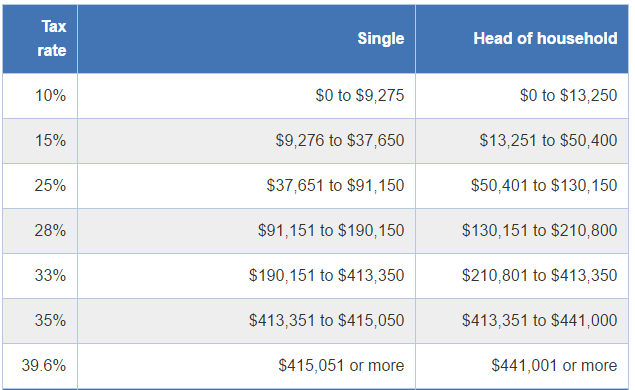Click the $441,001 or more cell
Screen dimensions: 635x390
[x=522, y=366]
